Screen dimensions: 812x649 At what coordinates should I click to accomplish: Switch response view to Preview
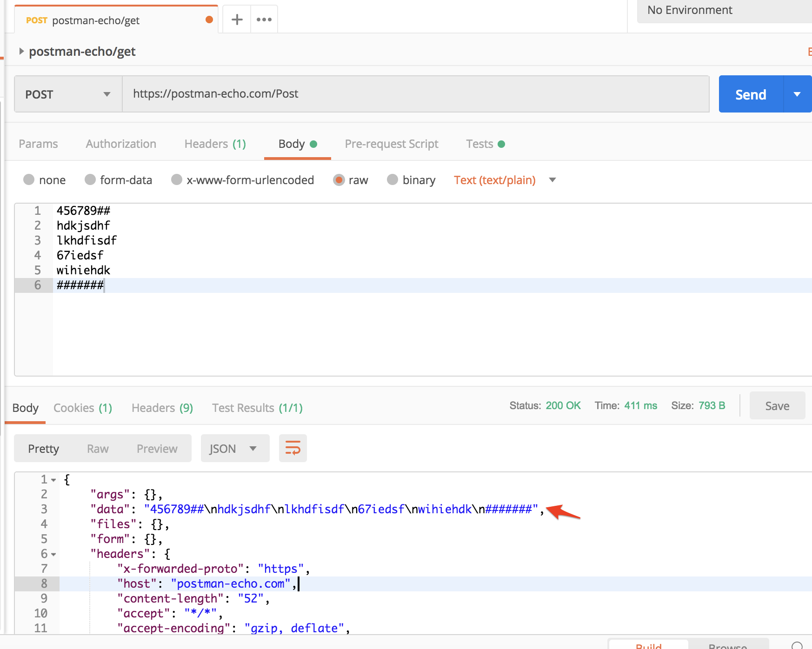tap(157, 449)
